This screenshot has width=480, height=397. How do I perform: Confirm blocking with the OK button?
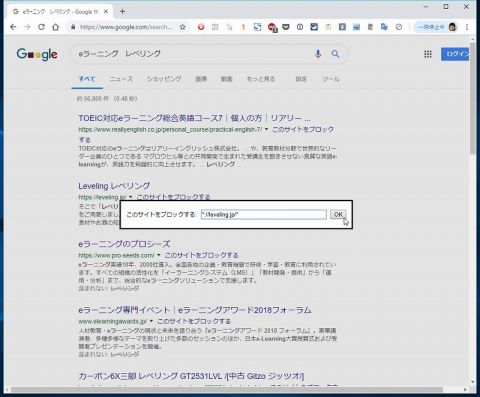pyautogui.click(x=338, y=214)
